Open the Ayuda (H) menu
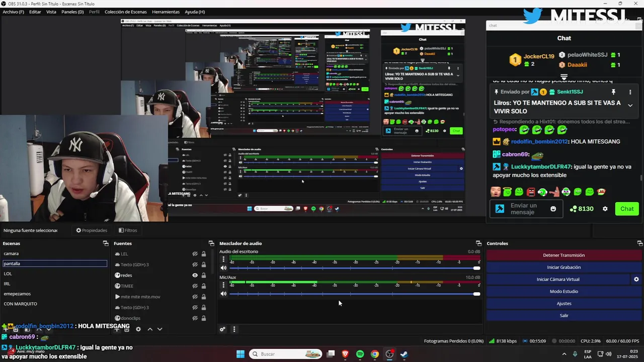644x362 pixels. tap(195, 12)
